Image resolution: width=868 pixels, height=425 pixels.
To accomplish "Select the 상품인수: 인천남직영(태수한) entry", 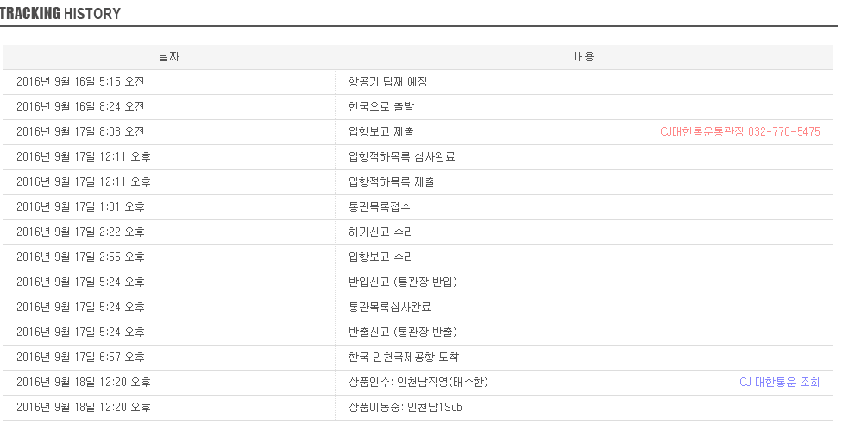I will click(418, 383).
